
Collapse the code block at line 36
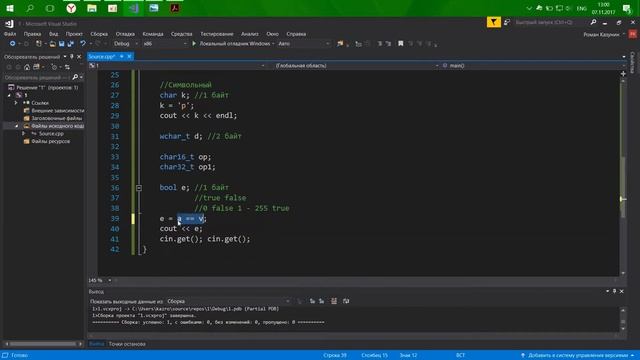click(x=139, y=188)
